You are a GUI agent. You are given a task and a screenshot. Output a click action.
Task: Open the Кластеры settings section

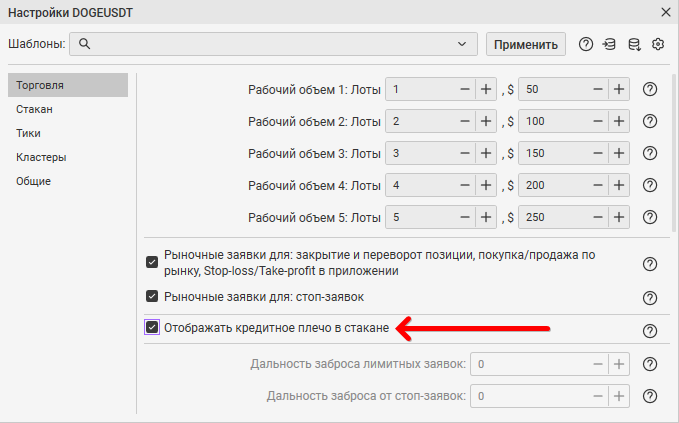tap(41, 157)
